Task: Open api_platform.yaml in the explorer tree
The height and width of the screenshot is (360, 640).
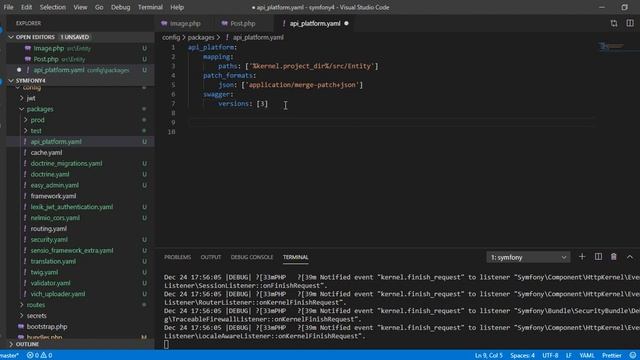Action: (x=56, y=142)
